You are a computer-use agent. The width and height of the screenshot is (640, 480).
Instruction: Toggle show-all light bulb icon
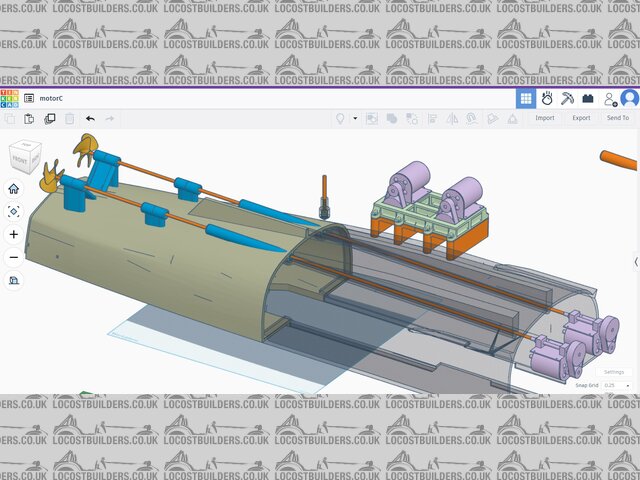click(340, 118)
